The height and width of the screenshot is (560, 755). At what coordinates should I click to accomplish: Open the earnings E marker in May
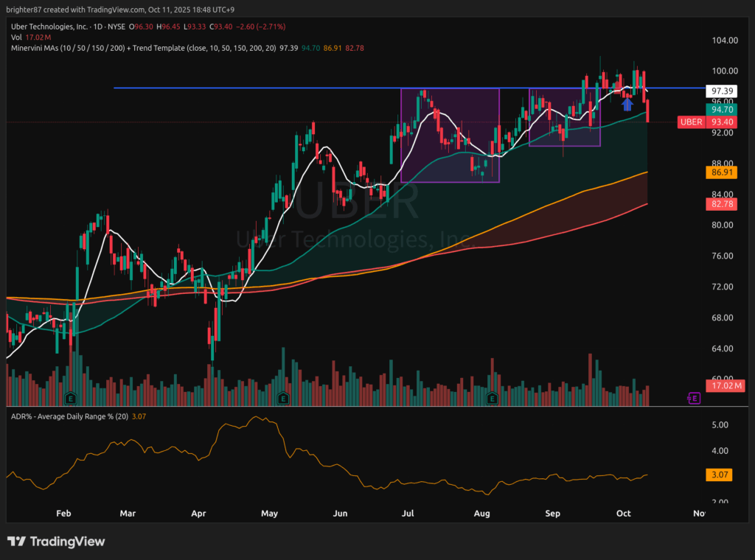(x=282, y=398)
